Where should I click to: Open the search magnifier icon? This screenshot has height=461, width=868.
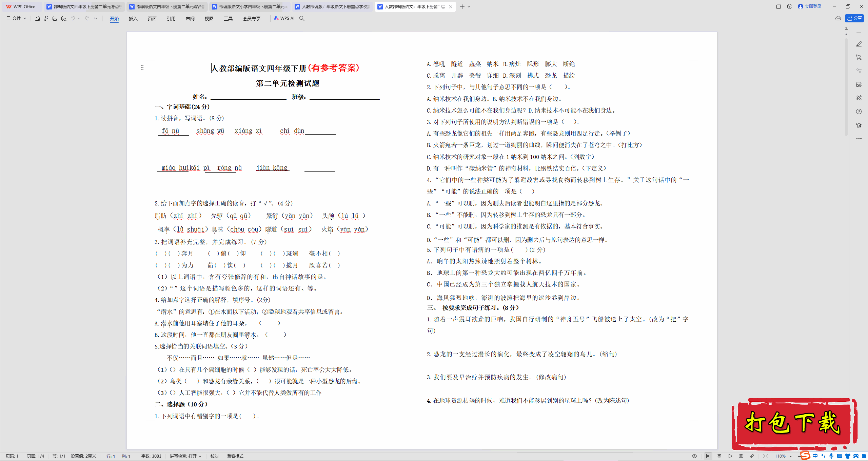click(302, 18)
